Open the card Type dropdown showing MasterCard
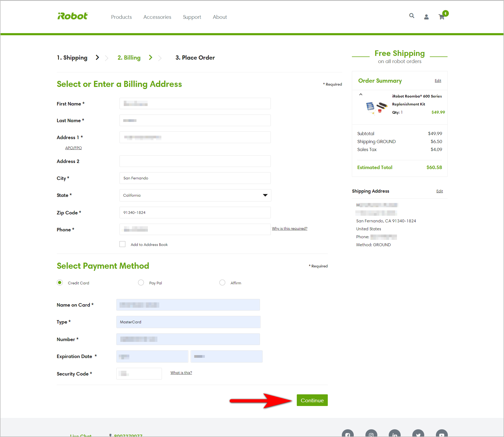 pos(188,322)
